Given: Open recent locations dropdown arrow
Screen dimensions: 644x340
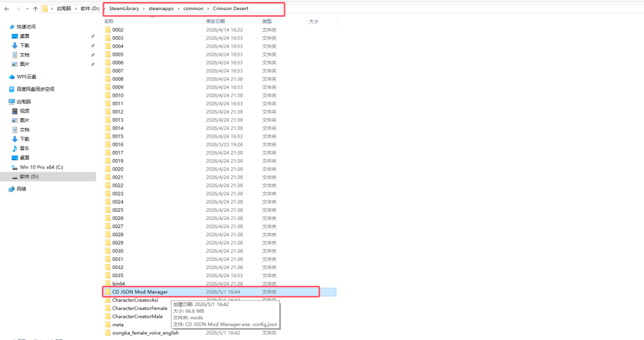Looking at the screenshot, I should [27, 9].
